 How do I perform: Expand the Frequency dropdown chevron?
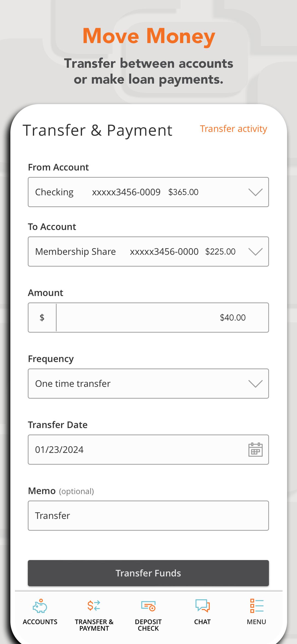pyautogui.click(x=256, y=383)
